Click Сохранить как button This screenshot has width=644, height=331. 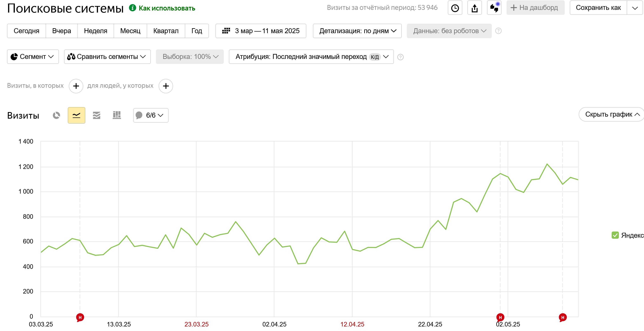[598, 8]
